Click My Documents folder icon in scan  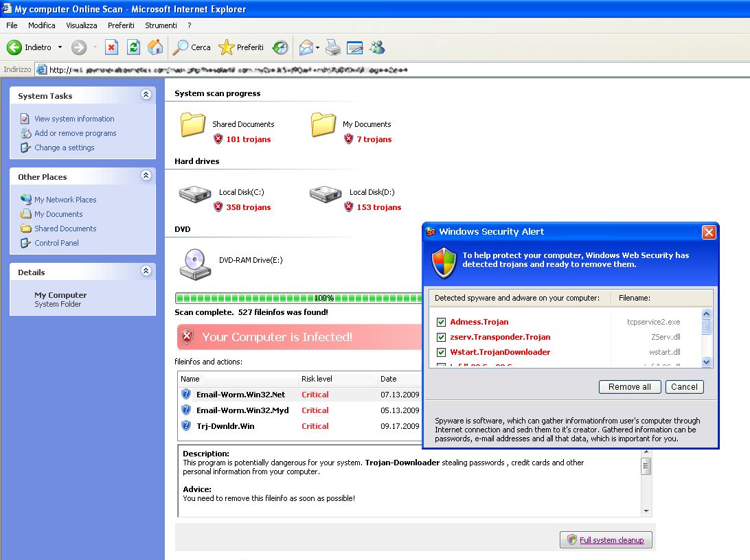click(x=323, y=125)
